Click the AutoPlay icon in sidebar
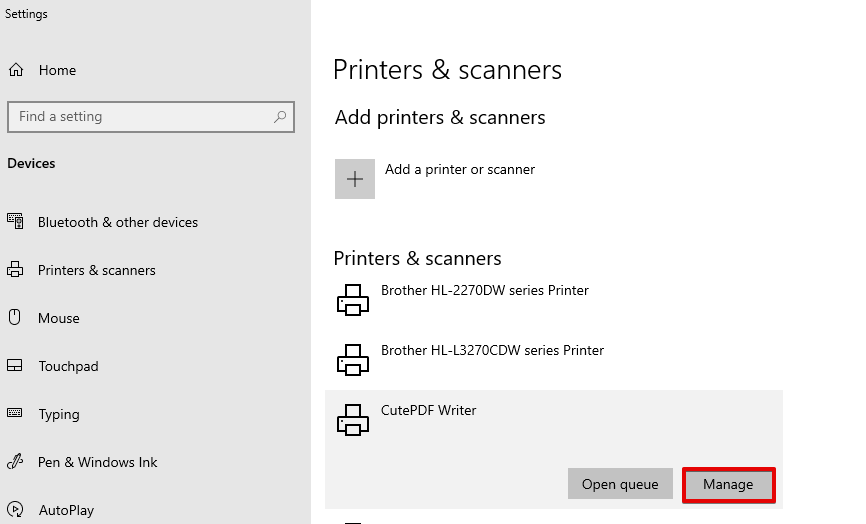Image resolution: width=866 pixels, height=524 pixels. tap(15, 509)
